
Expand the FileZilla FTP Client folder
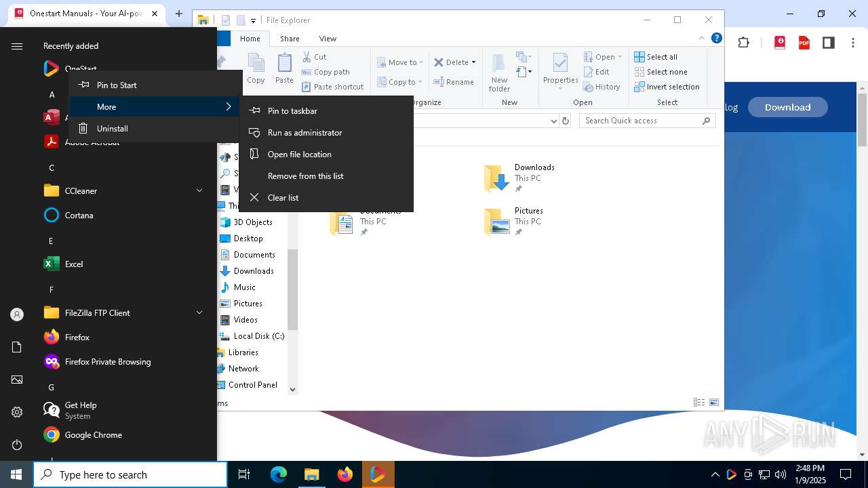[x=199, y=313]
